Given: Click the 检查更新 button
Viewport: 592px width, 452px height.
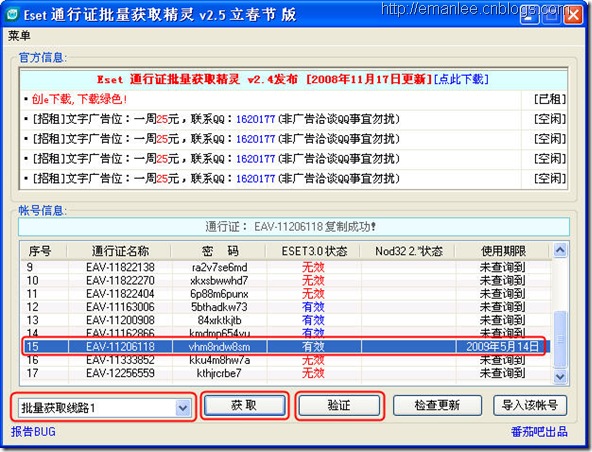Looking at the screenshot, I should coord(437,406).
